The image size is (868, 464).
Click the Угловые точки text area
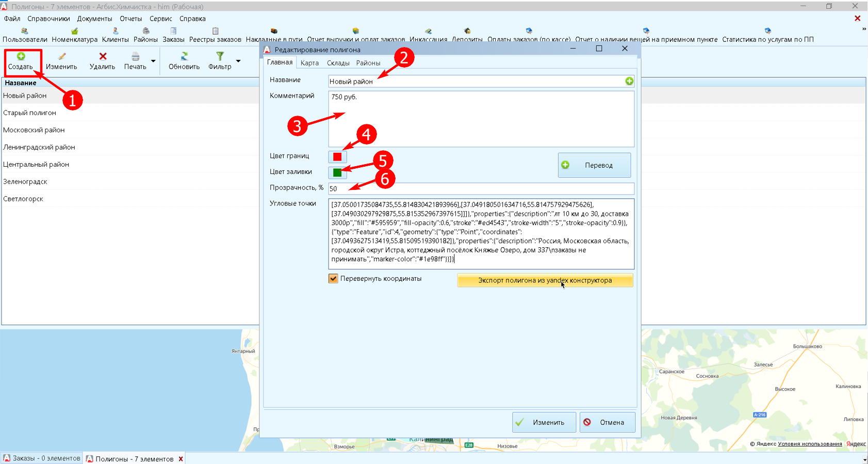point(481,234)
